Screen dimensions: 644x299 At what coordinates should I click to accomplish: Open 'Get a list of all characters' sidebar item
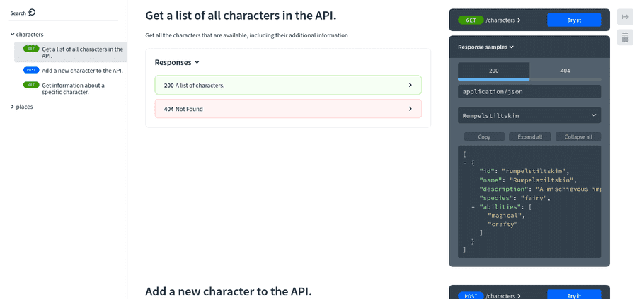click(x=71, y=52)
